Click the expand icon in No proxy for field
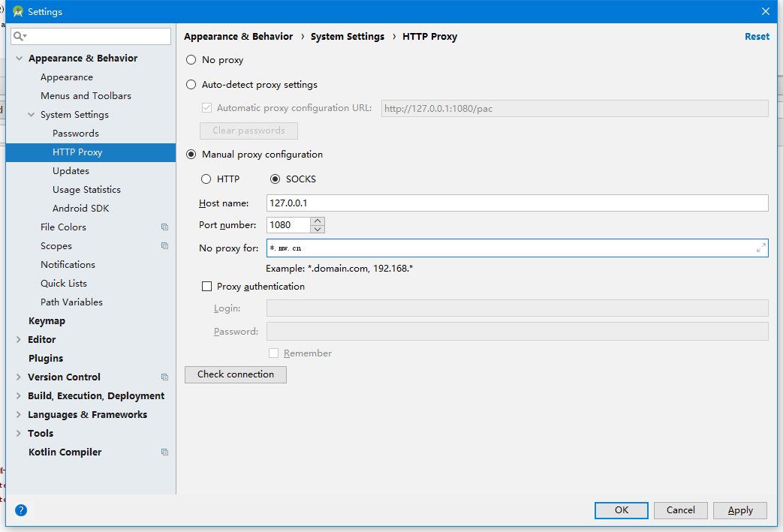Screen dimensions: 783x532 760,248
